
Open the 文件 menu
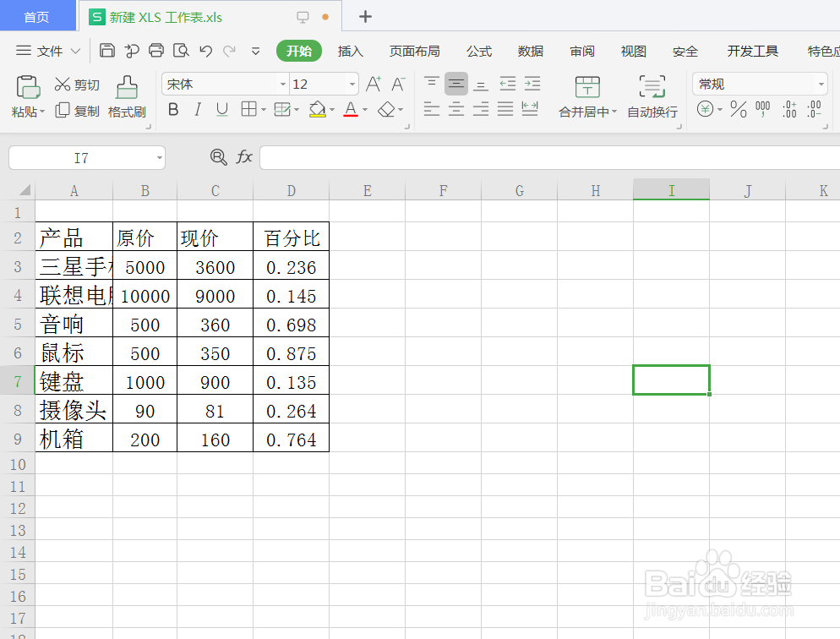pyautogui.click(x=49, y=51)
